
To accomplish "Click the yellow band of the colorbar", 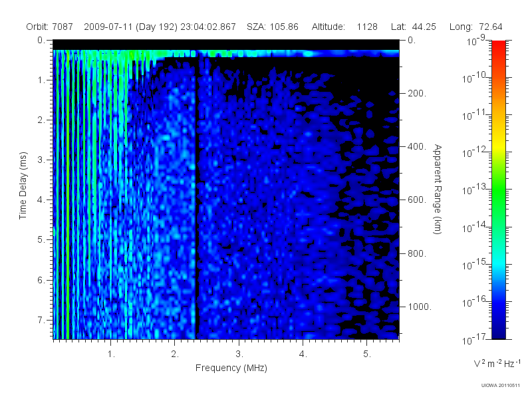I will tap(499, 144).
